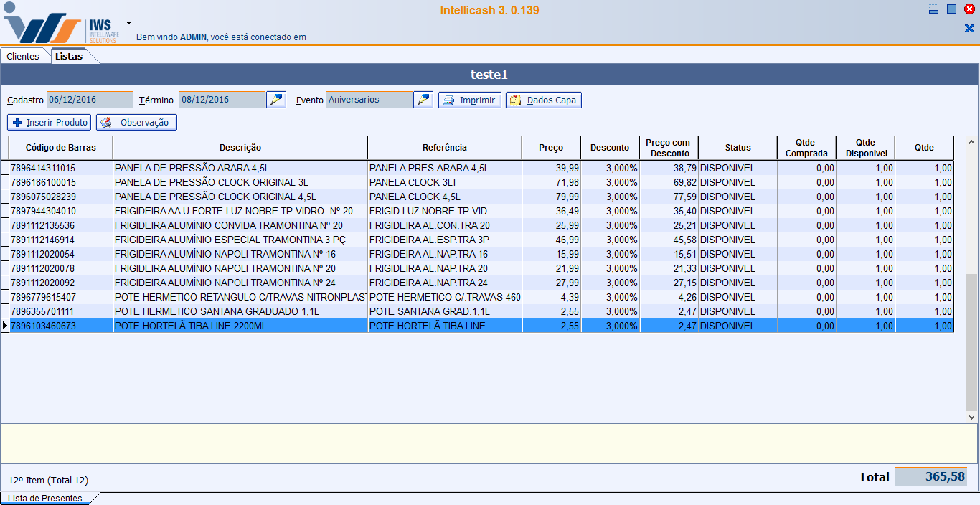
Task: Select FRIGIDEIRA ALUMÍNIO ESPECIAL TRAMONTINA 3 PÇ
Action: point(481,240)
